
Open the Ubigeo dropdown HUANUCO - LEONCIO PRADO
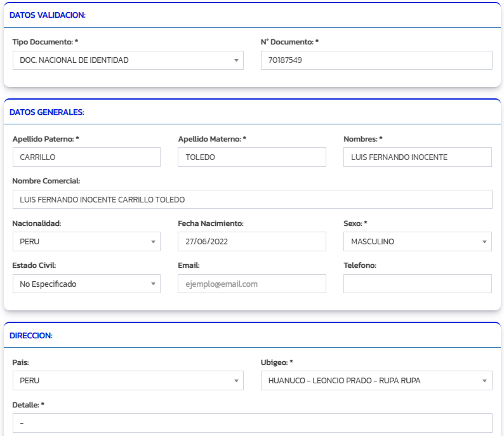tap(376, 380)
